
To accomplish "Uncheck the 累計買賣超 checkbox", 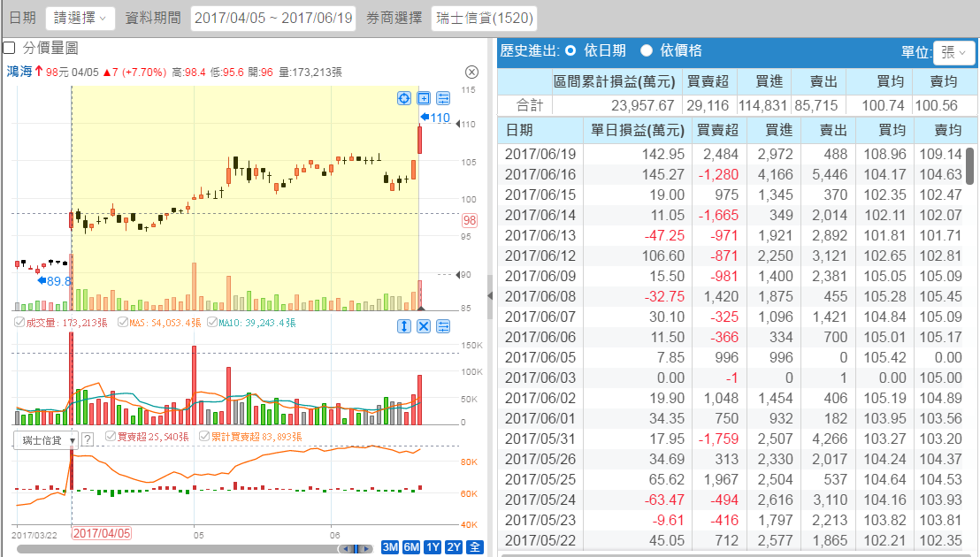I will [x=204, y=437].
